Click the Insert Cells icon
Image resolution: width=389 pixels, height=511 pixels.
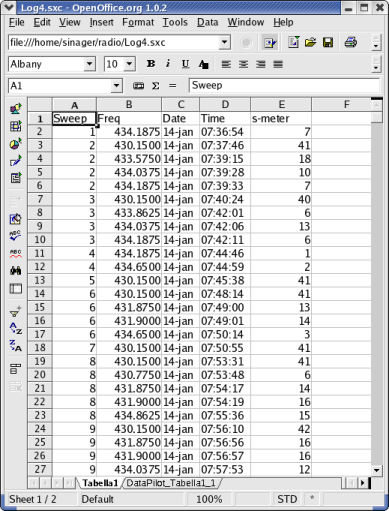(x=16, y=126)
